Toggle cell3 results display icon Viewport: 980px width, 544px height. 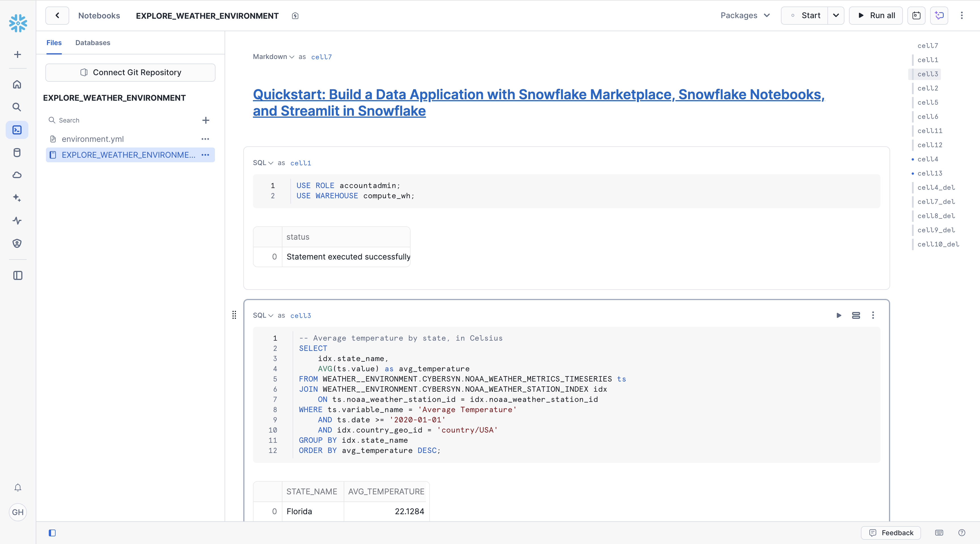coord(856,315)
